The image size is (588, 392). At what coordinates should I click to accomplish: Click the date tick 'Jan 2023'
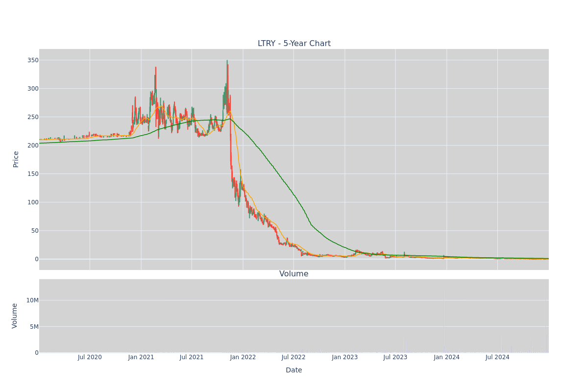pos(345,357)
